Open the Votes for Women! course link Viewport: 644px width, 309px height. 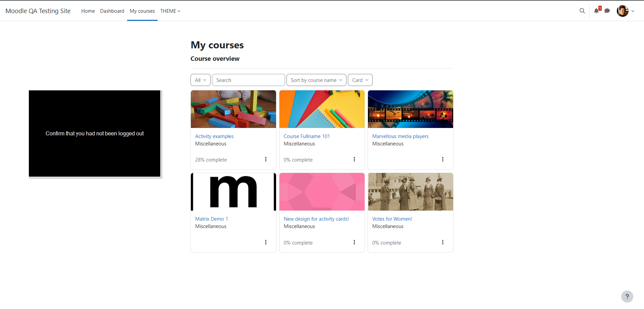coord(392,219)
